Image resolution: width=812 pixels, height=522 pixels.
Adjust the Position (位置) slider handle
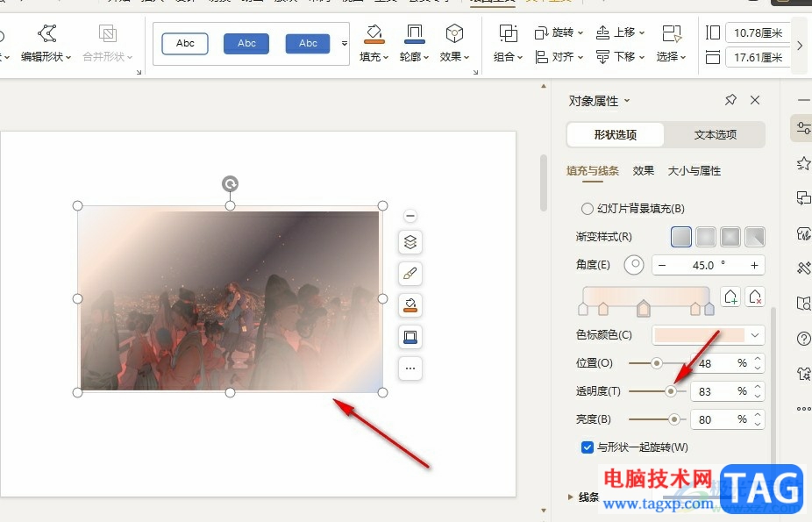657,363
